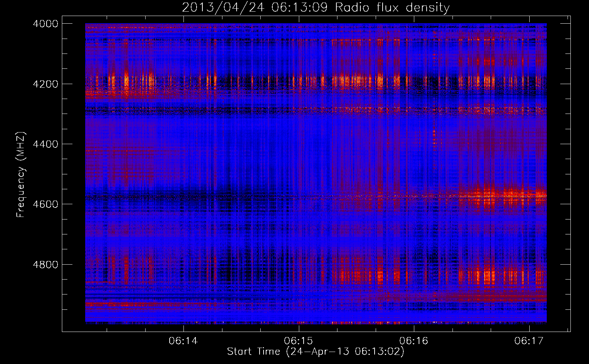Click the "Frequency (MHZ)" y-axis title
589x364 pixels.
tap(21, 175)
